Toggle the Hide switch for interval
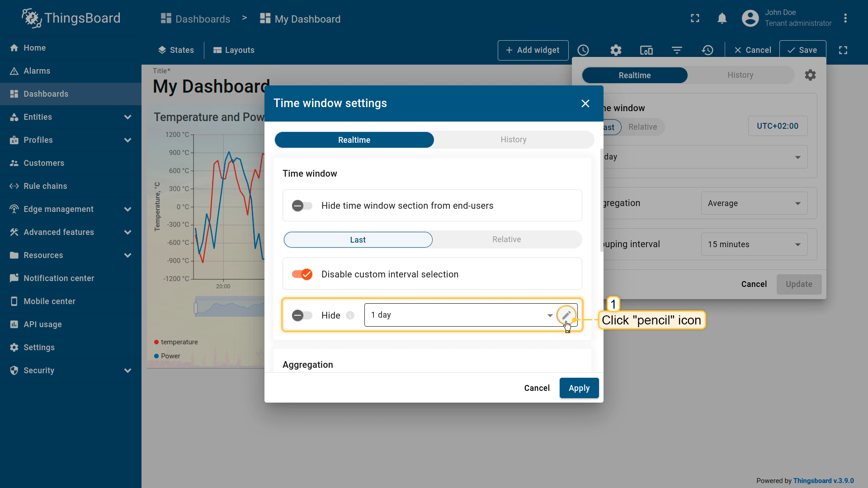868x488 pixels. coord(302,315)
